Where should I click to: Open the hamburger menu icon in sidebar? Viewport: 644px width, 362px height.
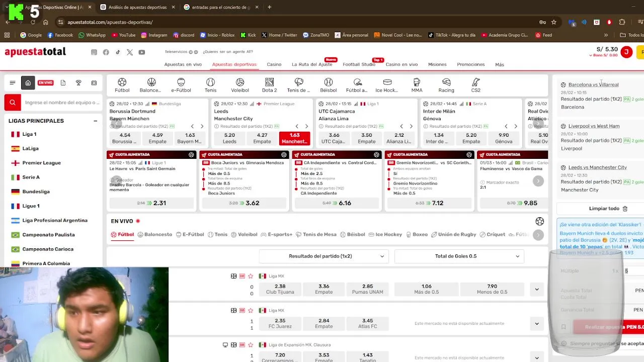(x=13, y=83)
